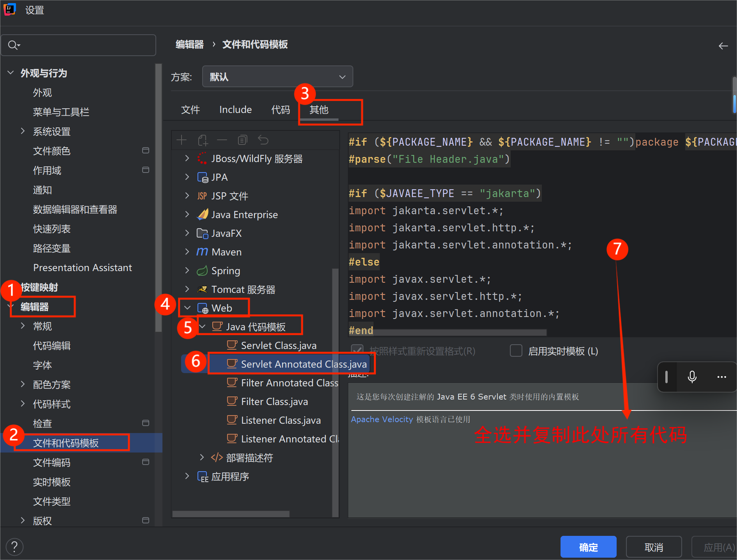737x560 pixels.
Task: Open more options via the ellipsis overlay icon
Action: 721,377
